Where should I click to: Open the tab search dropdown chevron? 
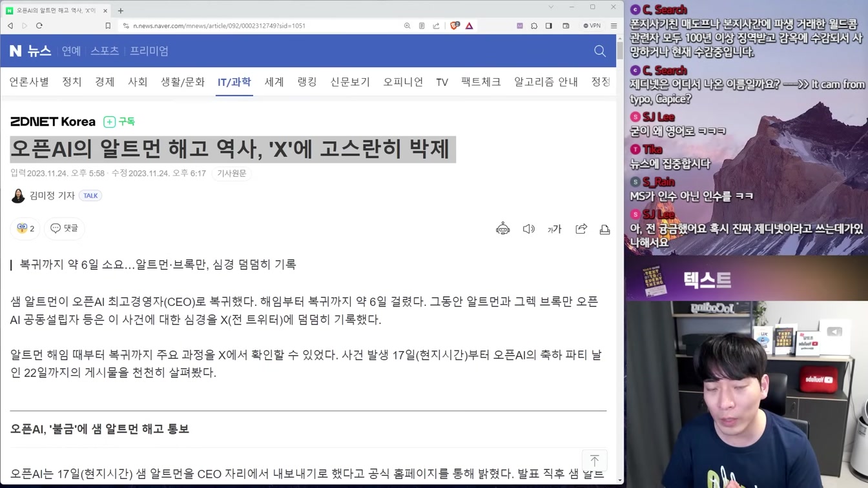pos(551,7)
